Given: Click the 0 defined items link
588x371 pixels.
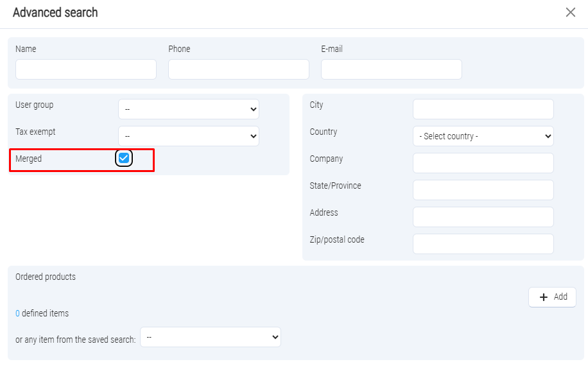Looking at the screenshot, I should click(17, 313).
